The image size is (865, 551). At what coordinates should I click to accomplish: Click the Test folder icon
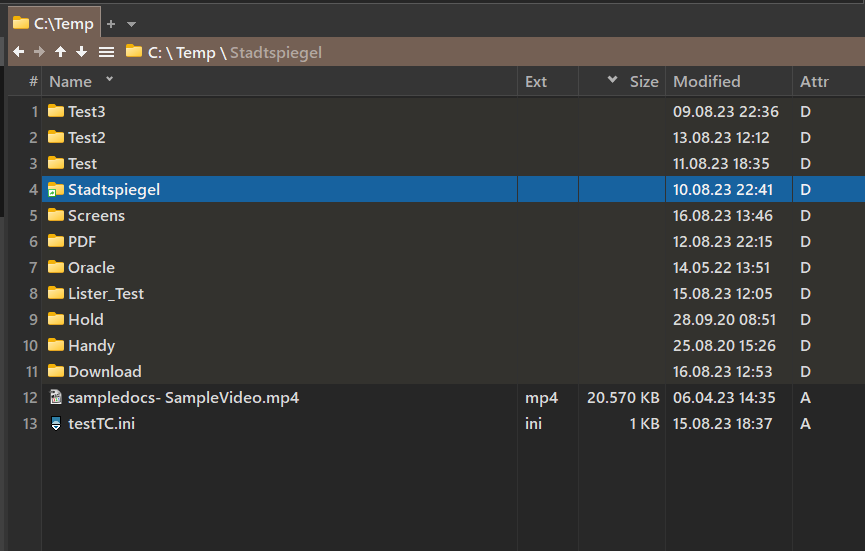(x=56, y=163)
